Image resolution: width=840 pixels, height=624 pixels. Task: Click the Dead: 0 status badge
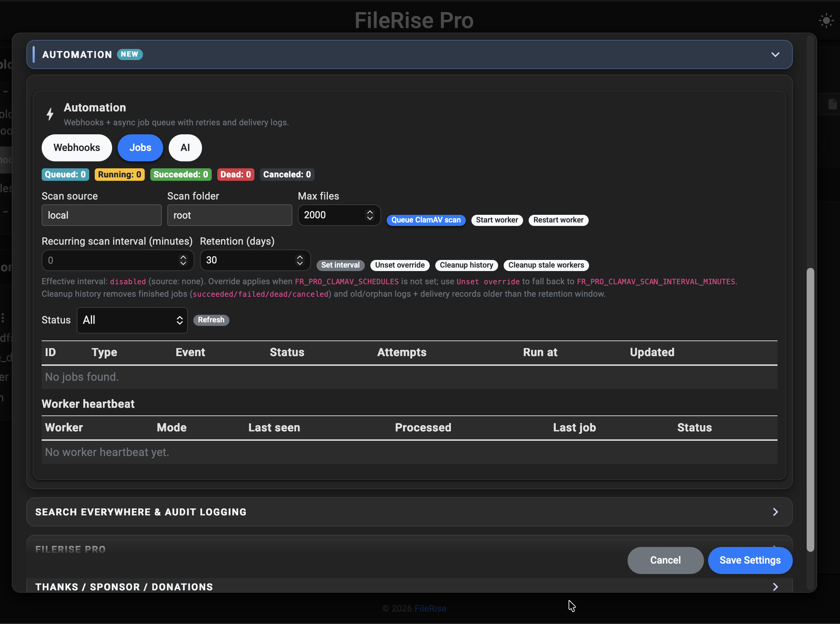(235, 174)
